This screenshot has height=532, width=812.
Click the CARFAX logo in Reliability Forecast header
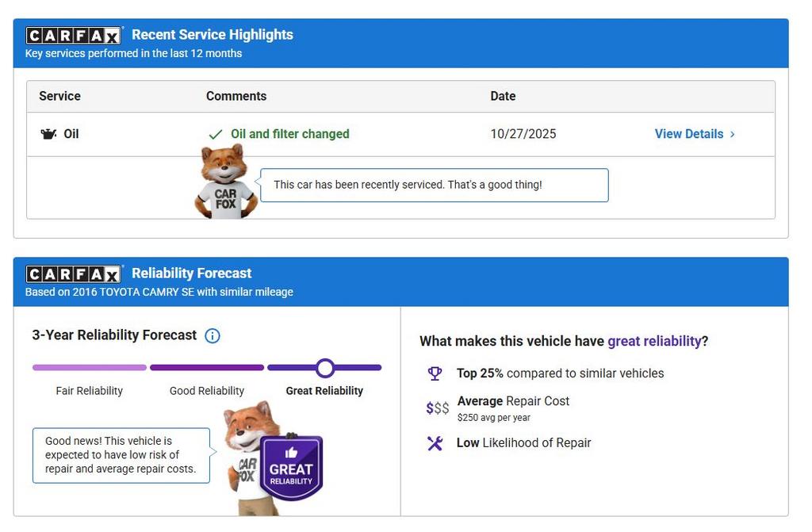(x=74, y=274)
